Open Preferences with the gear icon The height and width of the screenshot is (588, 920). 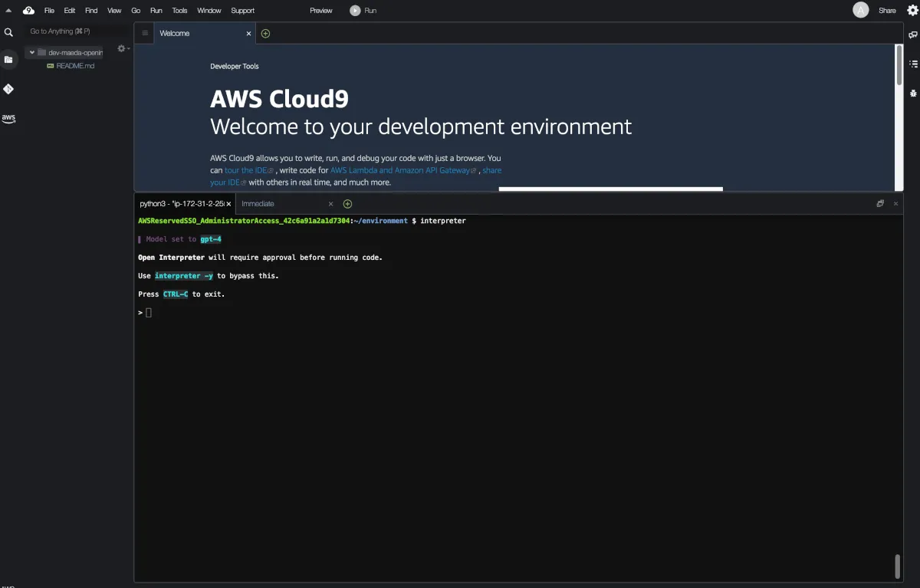pyautogui.click(x=912, y=10)
